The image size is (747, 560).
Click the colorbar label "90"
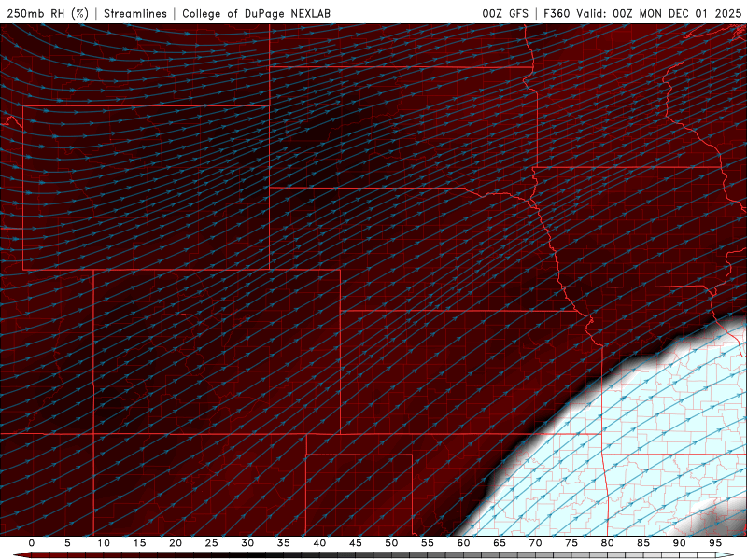(680, 543)
